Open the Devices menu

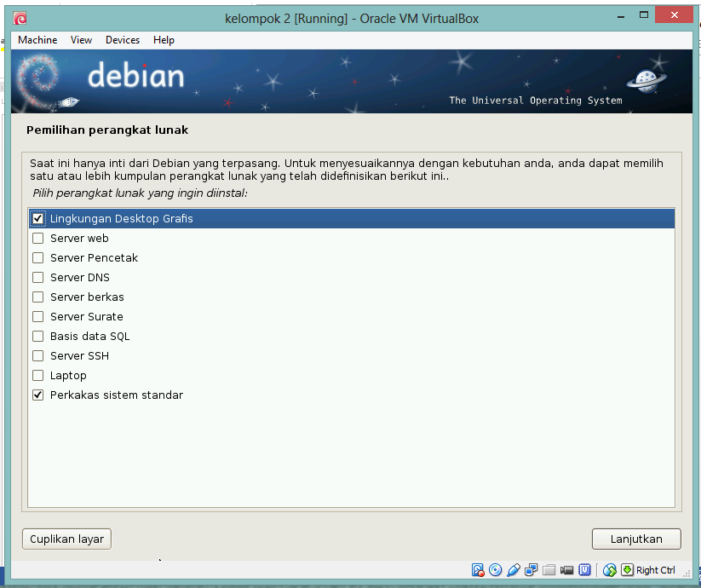[x=122, y=39]
